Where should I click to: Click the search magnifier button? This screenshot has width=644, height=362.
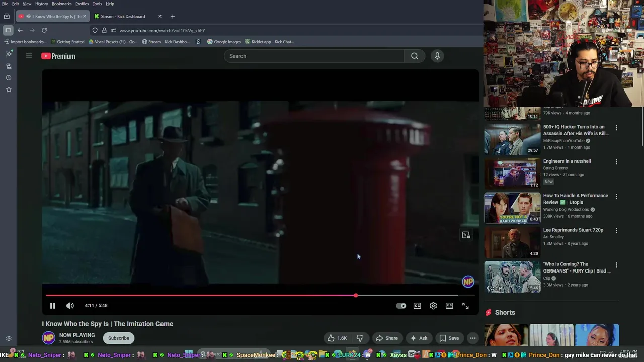pyautogui.click(x=414, y=56)
